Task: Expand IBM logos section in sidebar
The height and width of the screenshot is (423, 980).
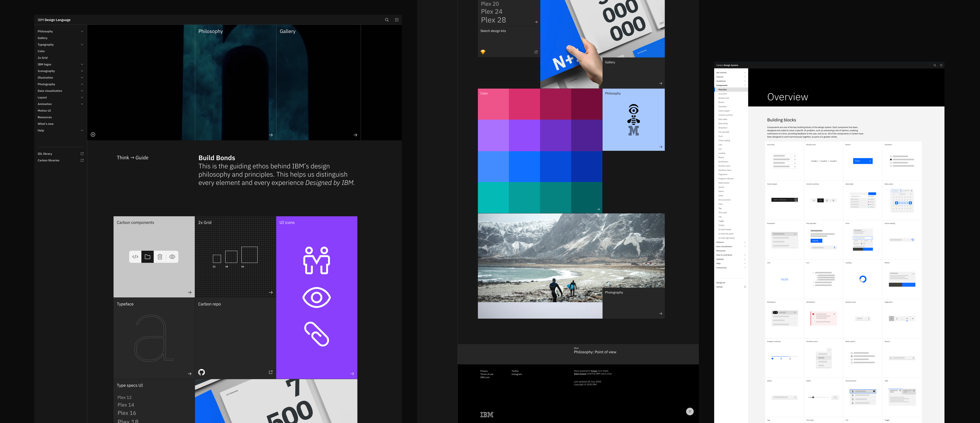Action: point(82,64)
